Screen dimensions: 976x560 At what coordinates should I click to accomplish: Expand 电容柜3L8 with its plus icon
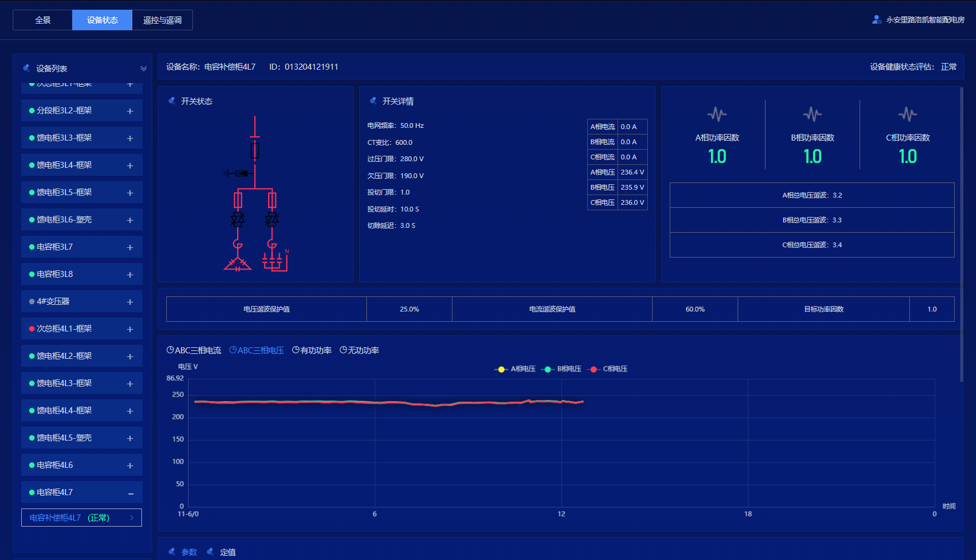(x=130, y=275)
